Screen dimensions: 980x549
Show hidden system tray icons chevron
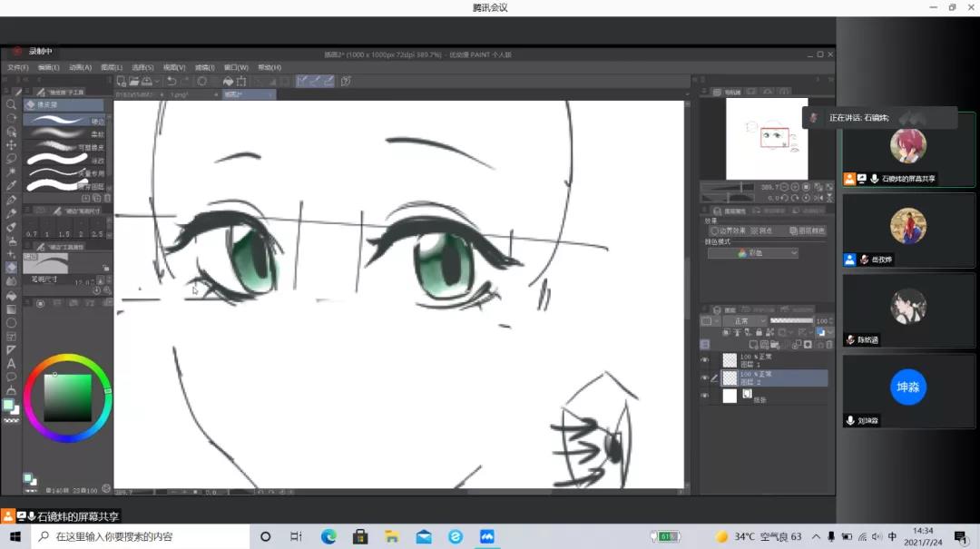(816, 536)
